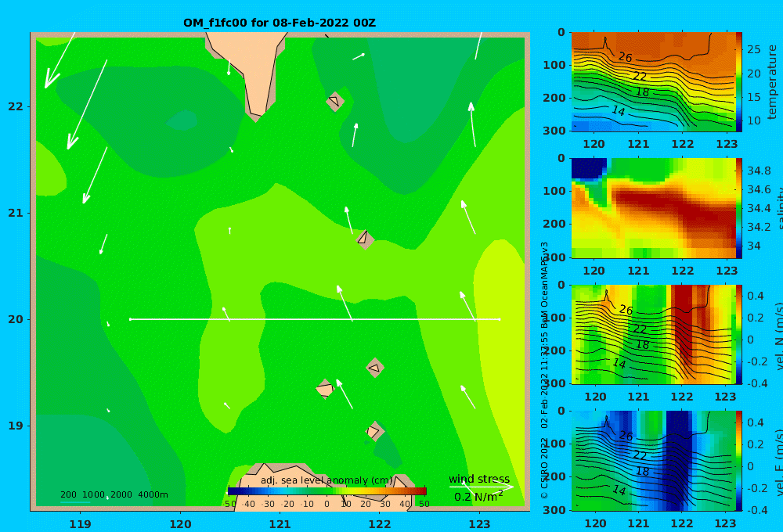Click the 'adj. sea level anomaly (cm)' label
783x532 pixels.
pos(327,480)
